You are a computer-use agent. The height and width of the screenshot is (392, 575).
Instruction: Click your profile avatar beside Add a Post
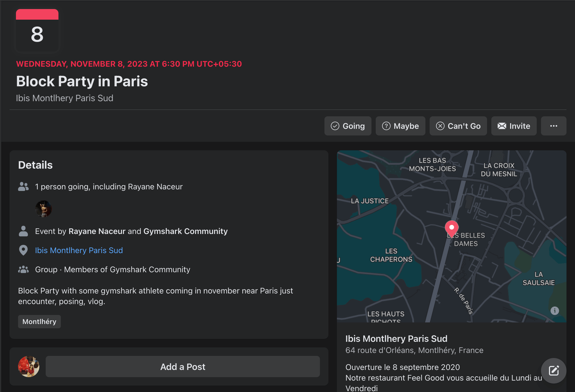tap(29, 367)
